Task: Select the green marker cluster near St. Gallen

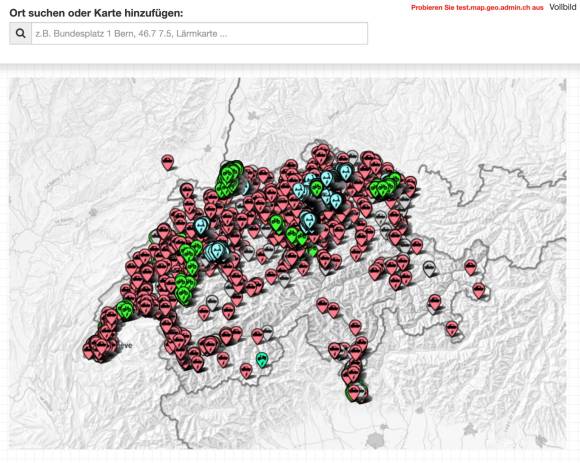Action: pyautogui.click(x=385, y=186)
